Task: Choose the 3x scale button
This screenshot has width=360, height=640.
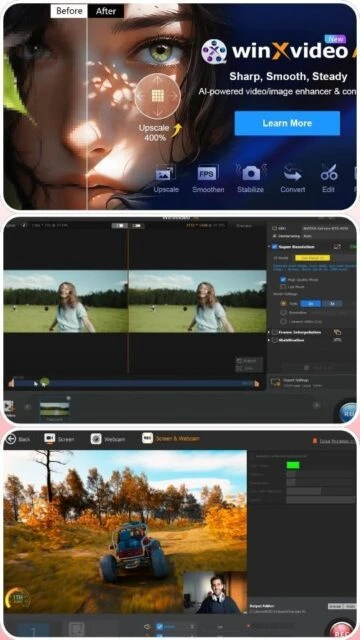Action: (x=331, y=303)
